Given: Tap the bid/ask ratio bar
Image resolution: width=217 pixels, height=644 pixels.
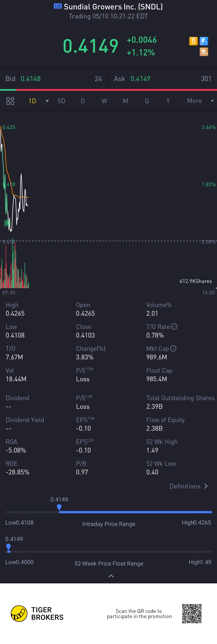Looking at the screenshot, I should (x=108, y=90).
